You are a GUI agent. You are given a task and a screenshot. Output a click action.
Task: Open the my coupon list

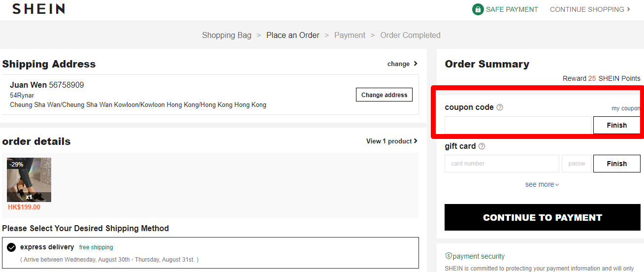click(x=626, y=108)
